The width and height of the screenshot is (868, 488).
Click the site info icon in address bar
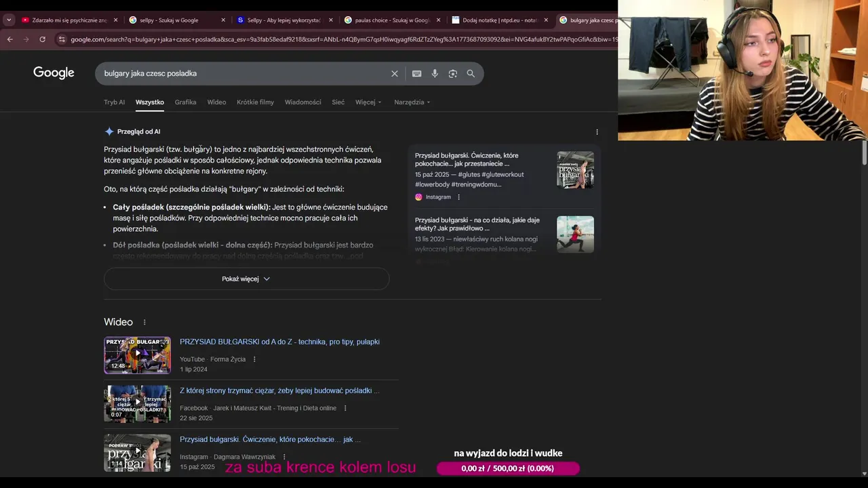(x=62, y=39)
